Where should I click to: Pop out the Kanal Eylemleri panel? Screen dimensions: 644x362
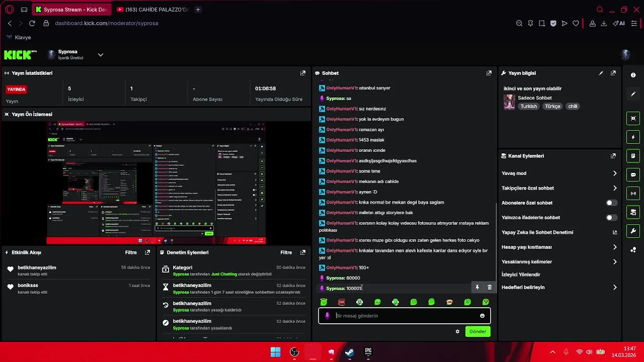[x=613, y=156]
